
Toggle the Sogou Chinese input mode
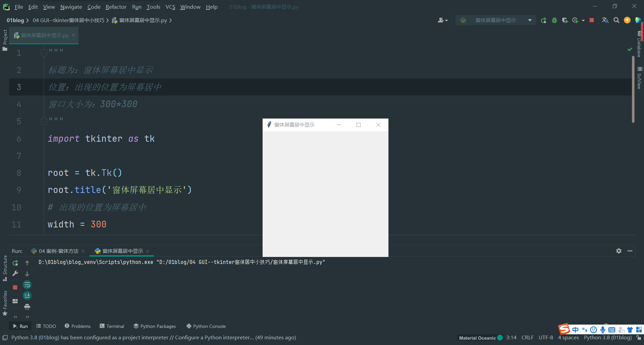click(575, 330)
